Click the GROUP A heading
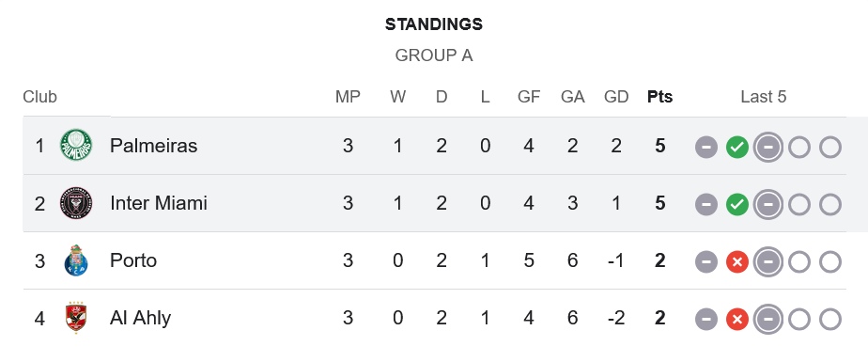 (x=434, y=55)
